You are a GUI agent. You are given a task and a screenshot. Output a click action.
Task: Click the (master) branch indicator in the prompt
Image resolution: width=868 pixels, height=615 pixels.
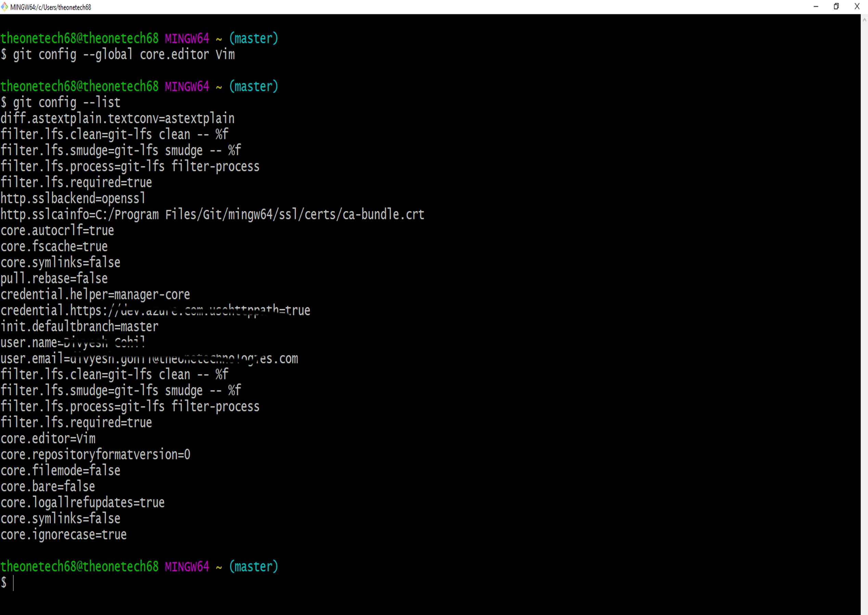253,566
